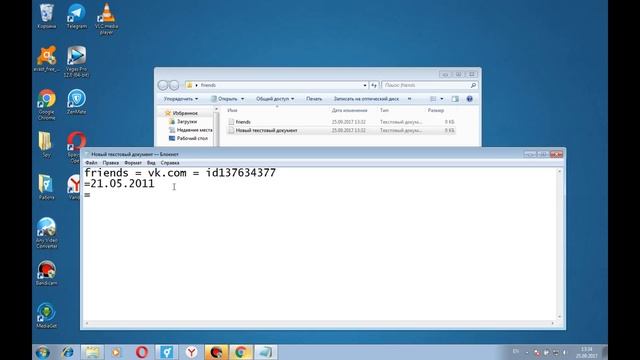Viewport: 640px width, 360px height.
Task: Expand the arrow next to Открыть
Action: 242,99
